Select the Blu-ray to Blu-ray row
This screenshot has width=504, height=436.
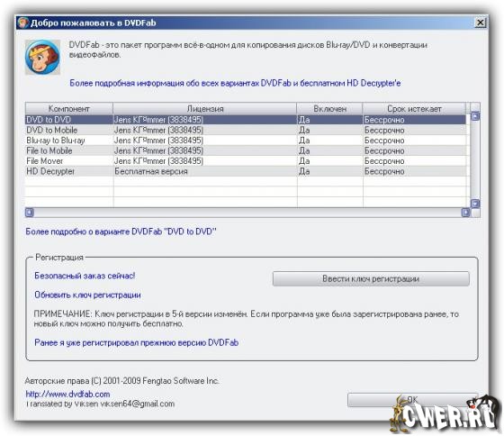click(246, 141)
